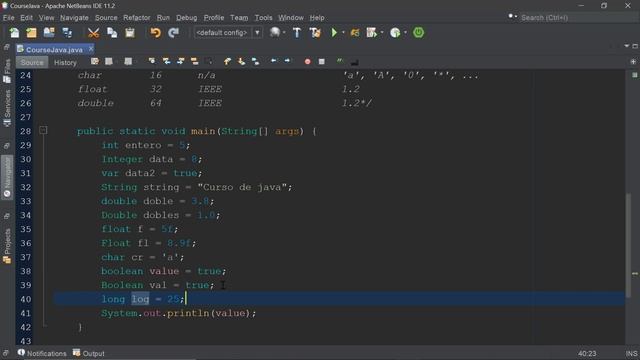Shift line left with blue arrow icon
Image resolution: width=640 pixels, height=360 pixels.
tap(273, 61)
